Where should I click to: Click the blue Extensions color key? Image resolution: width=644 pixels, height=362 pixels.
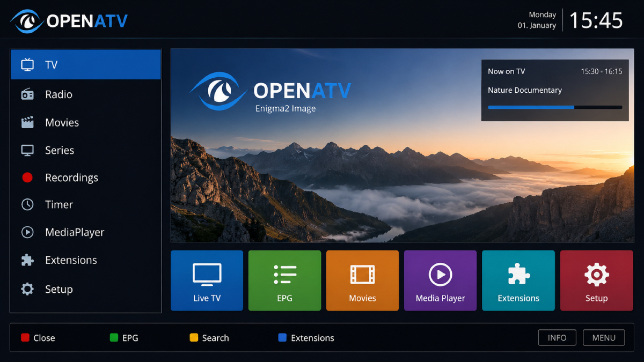click(x=282, y=338)
